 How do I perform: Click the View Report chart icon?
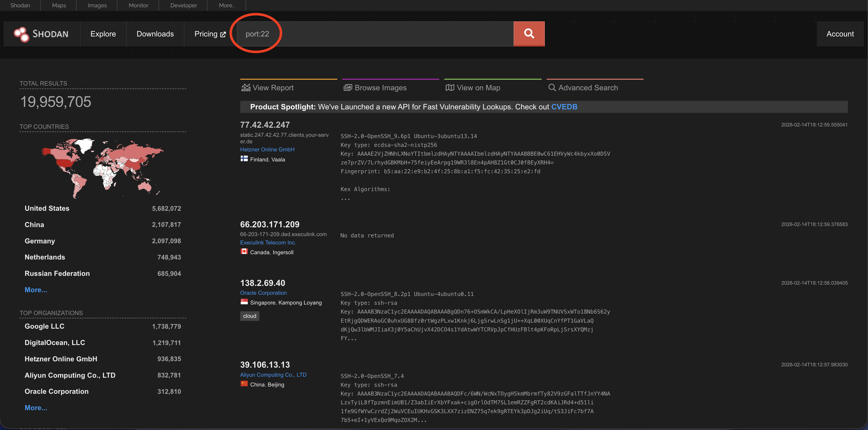[246, 88]
